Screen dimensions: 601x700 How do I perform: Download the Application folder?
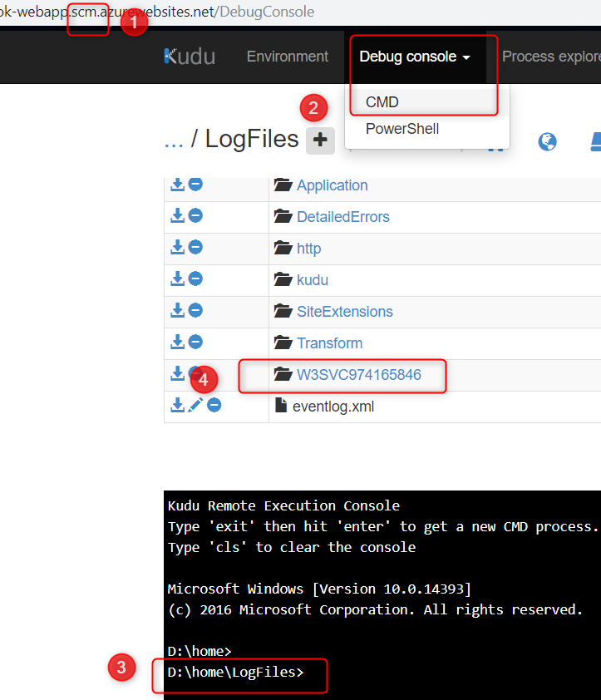pyautogui.click(x=177, y=184)
